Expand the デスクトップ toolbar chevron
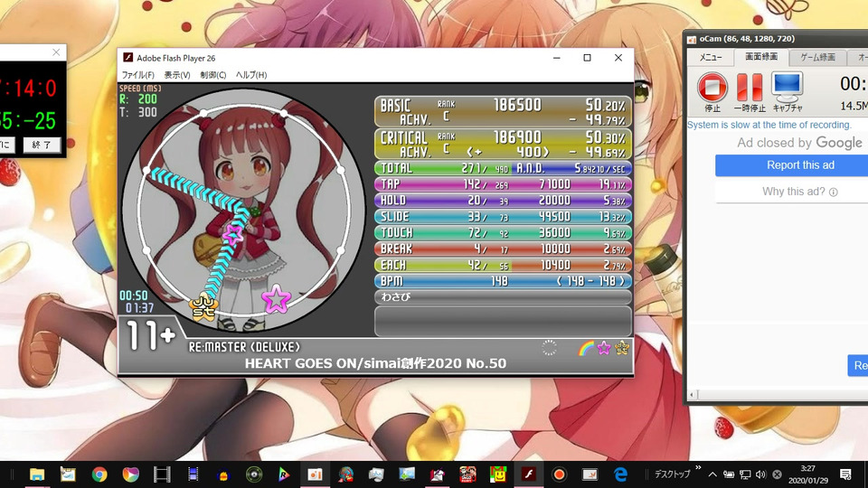 click(x=698, y=468)
